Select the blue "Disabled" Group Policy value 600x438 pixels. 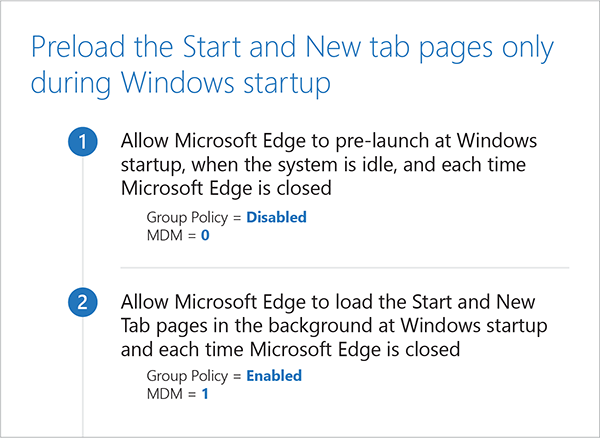point(276,217)
